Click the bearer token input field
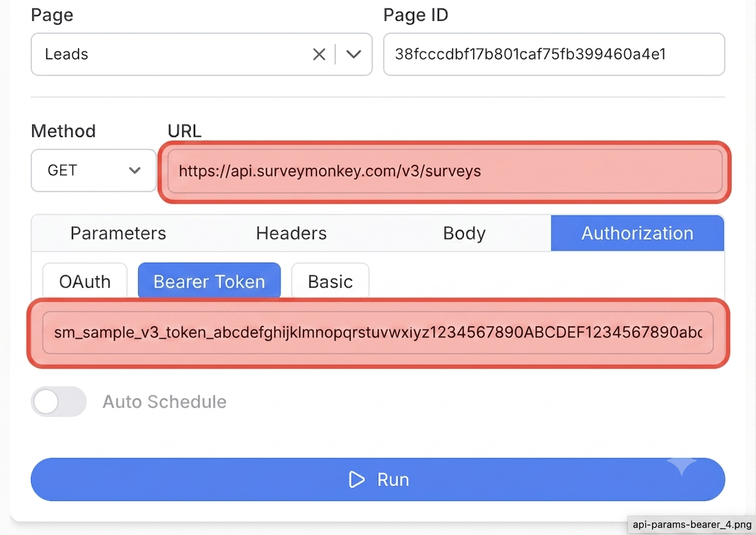The height and width of the screenshot is (535, 756). point(378,333)
